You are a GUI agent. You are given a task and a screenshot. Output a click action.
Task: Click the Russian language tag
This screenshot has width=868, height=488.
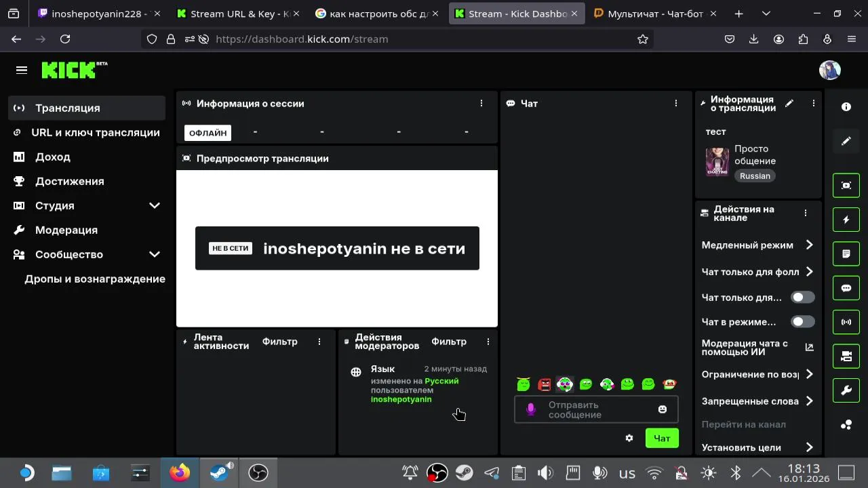point(755,176)
